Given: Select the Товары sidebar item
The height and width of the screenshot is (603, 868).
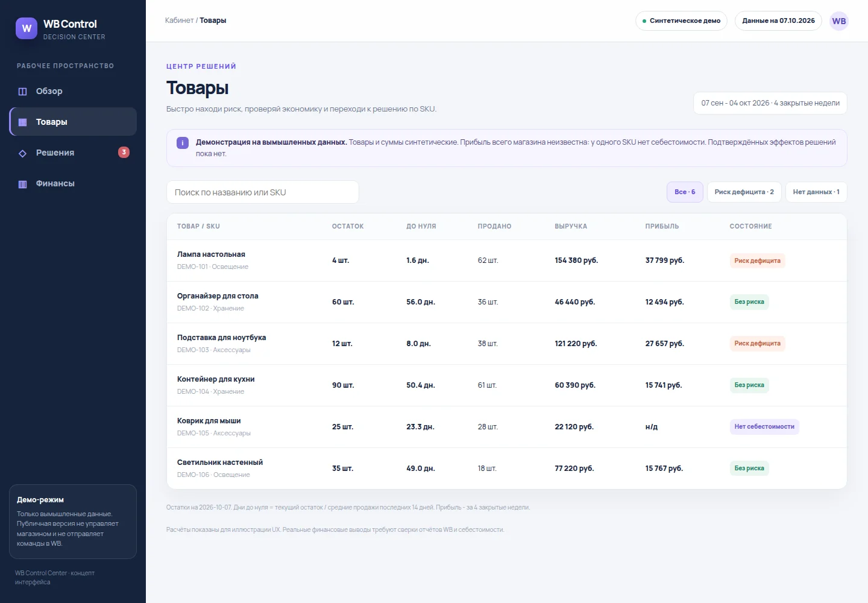Looking at the screenshot, I should point(73,122).
